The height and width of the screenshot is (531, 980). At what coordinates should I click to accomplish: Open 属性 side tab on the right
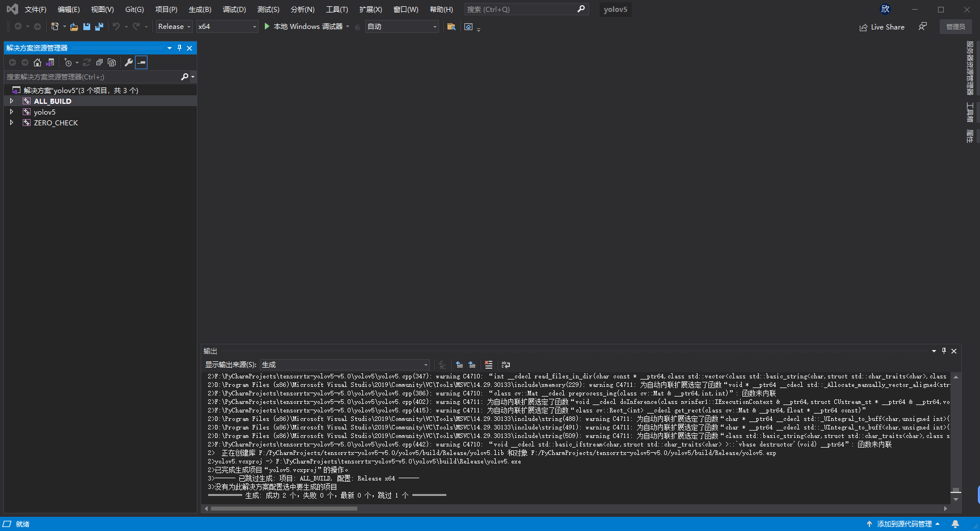pyautogui.click(x=970, y=136)
